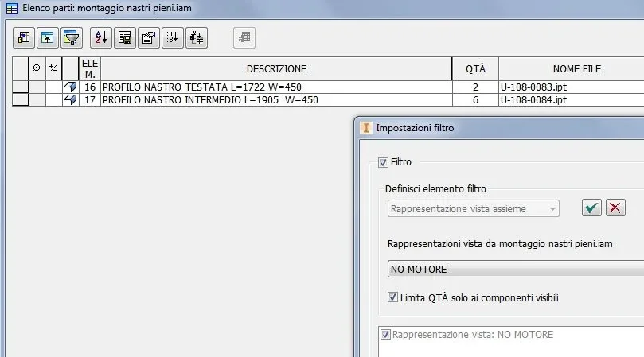Uncheck the Filtro checkbox
The image size is (644, 357).
pyautogui.click(x=383, y=162)
